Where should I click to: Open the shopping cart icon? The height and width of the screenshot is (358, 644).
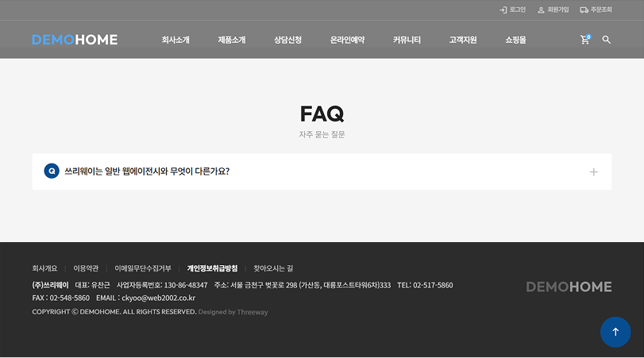point(585,40)
